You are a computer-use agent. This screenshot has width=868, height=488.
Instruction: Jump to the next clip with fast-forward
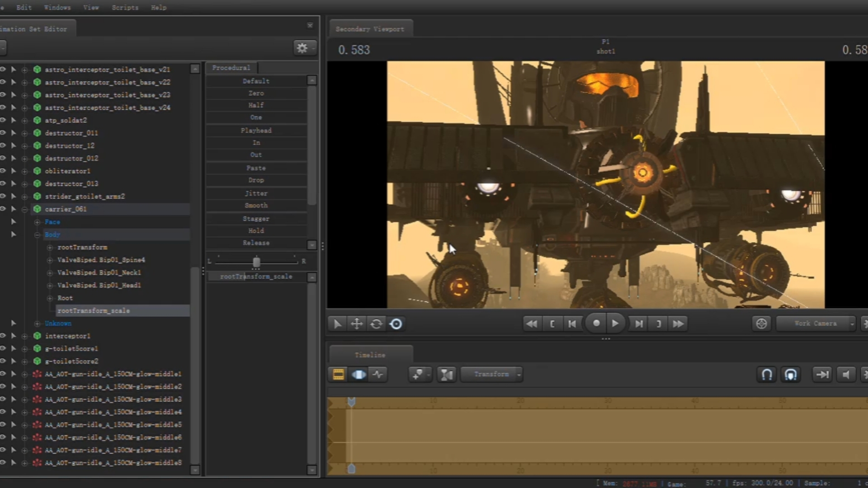tap(678, 324)
